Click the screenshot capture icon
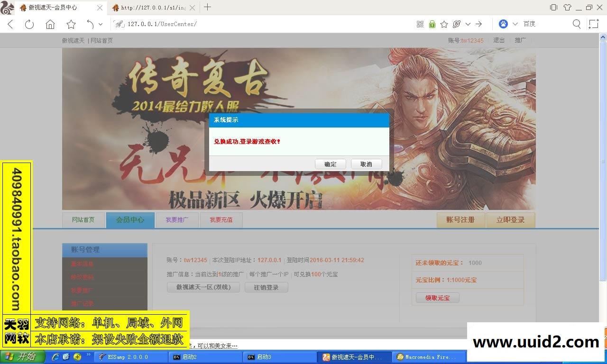The height and width of the screenshot is (364, 607). [594, 24]
